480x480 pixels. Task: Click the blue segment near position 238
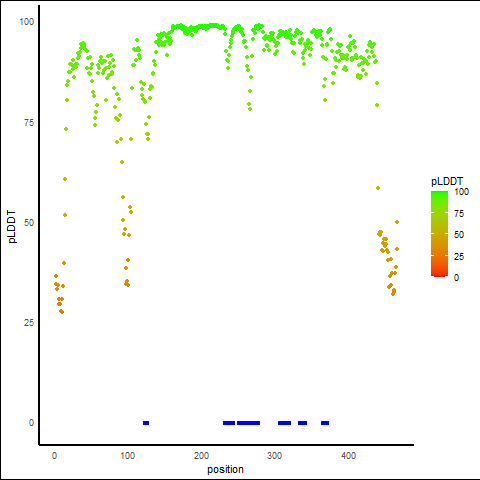pyautogui.click(x=229, y=423)
